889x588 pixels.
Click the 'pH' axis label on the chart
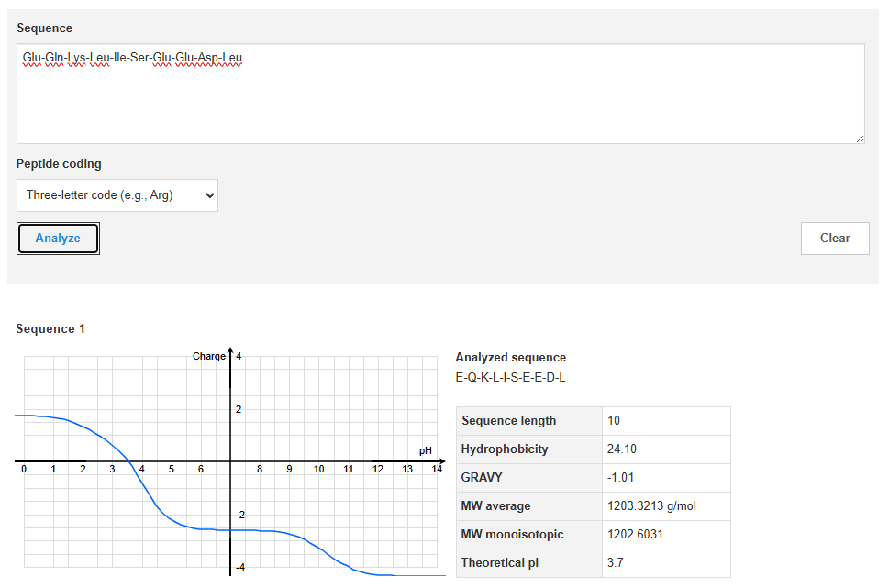426,450
